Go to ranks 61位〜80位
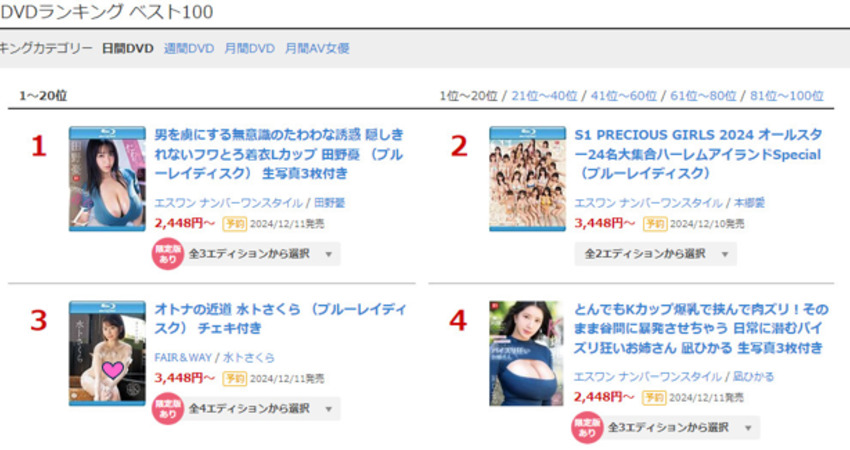This screenshot has height=450, width=850. 703,96
